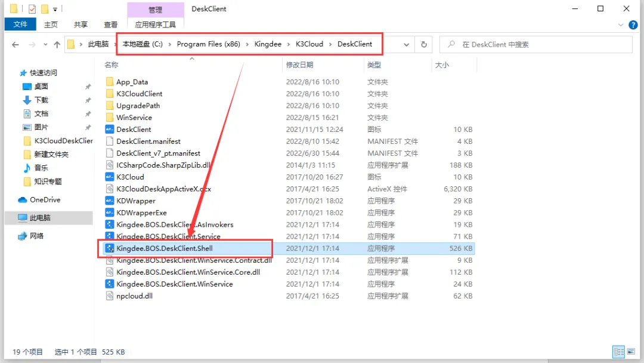
Task: Expand the ribbon with the chevron
Action: click(621, 25)
